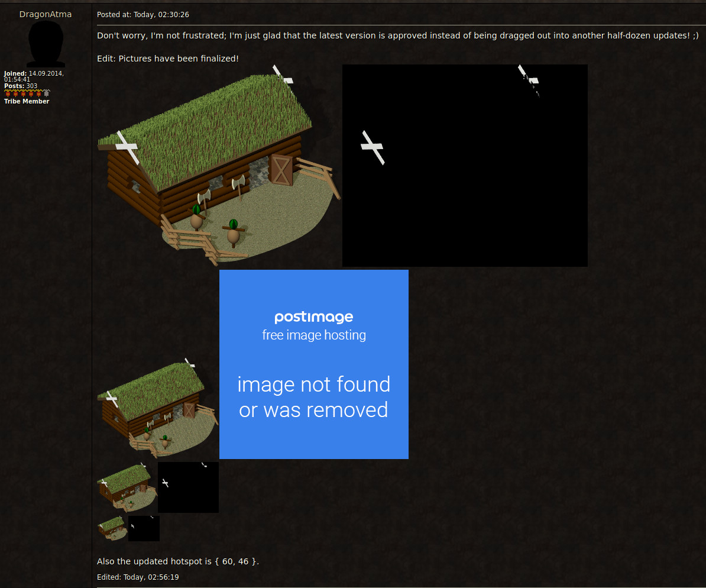
Task: Click the Tribe Member rank label
Action: 27,101
